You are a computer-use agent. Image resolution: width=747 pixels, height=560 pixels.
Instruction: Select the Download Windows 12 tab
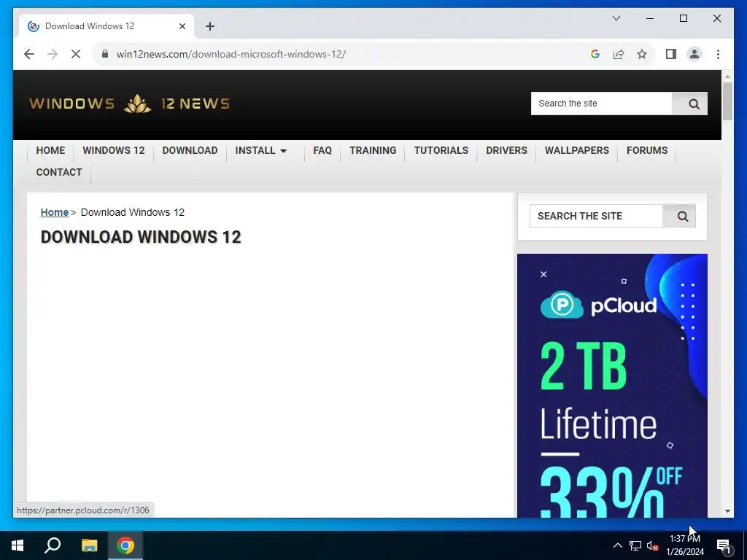point(106,26)
